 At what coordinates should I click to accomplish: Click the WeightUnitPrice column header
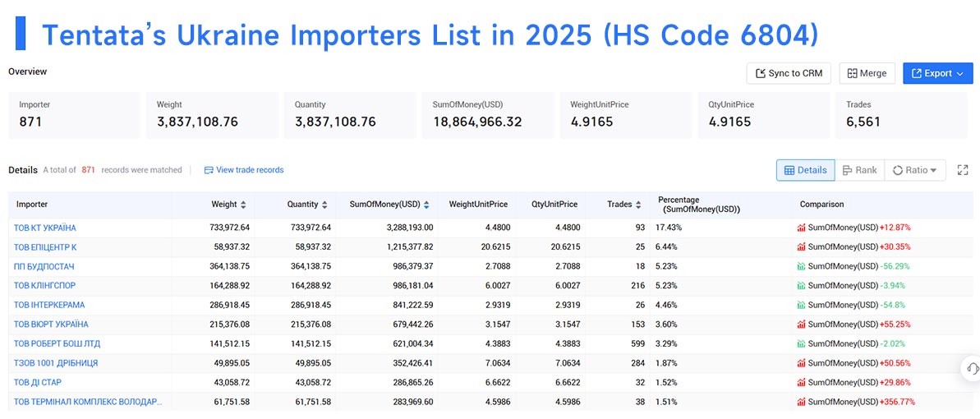click(478, 205)
